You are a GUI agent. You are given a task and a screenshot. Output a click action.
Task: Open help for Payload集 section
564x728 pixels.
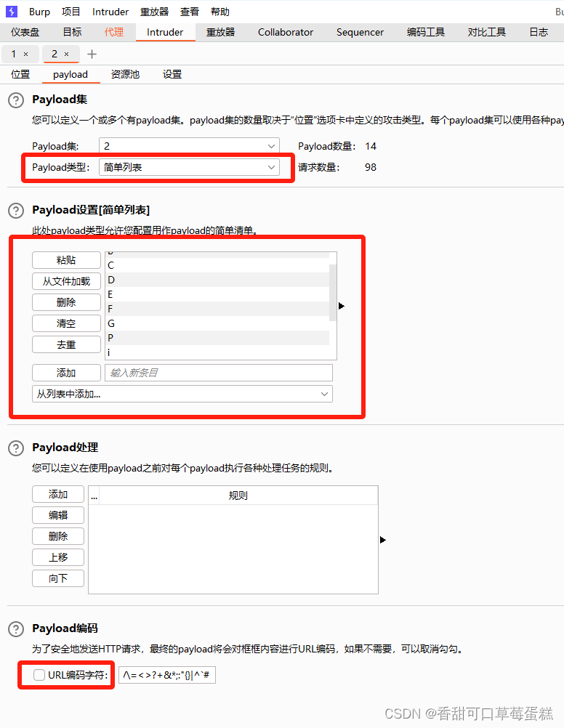click(x=16, y=100)
